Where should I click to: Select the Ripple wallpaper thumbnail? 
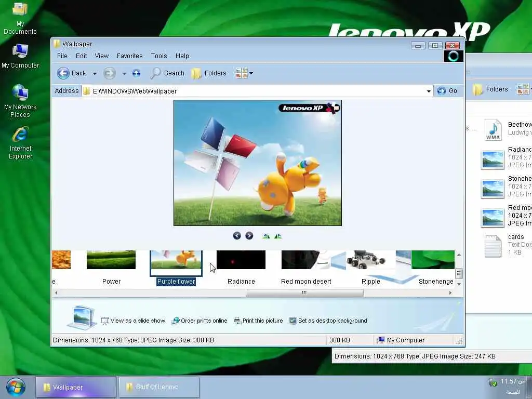[371, 260]
